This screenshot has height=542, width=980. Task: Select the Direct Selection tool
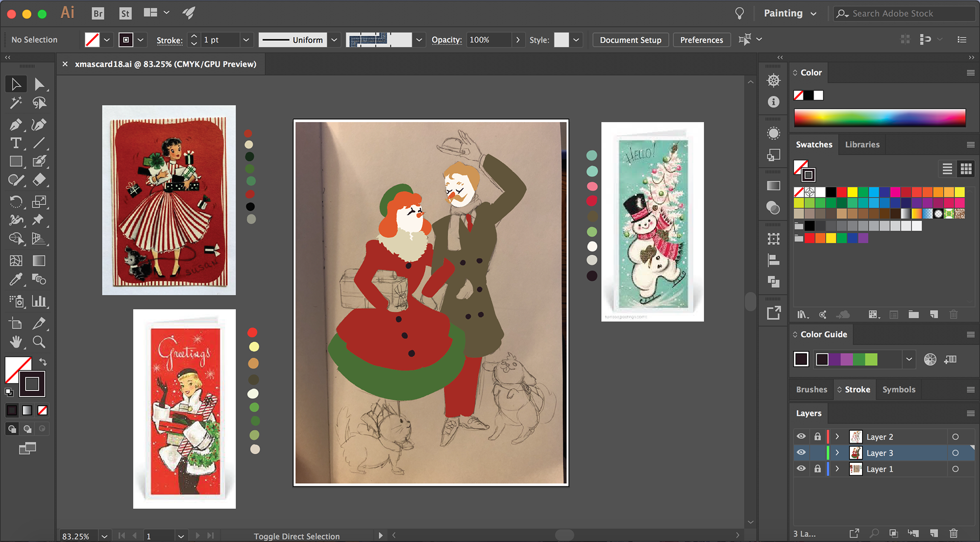coord(39,84)
